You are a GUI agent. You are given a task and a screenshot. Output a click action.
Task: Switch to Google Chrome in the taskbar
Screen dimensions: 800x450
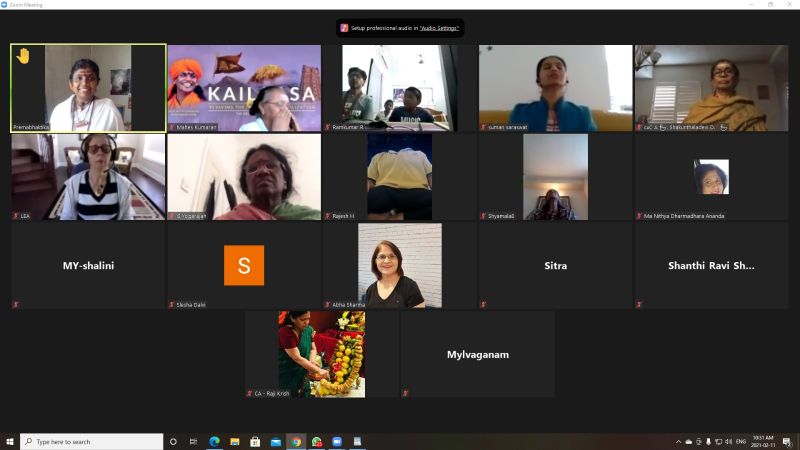[x=295, y=441]
